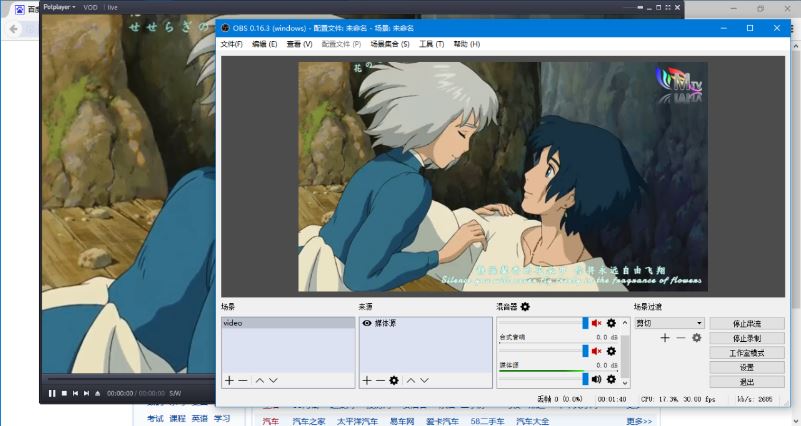801x426 pixels.
Task: Unmute the top muted audio channel
Action: (597, 323)
